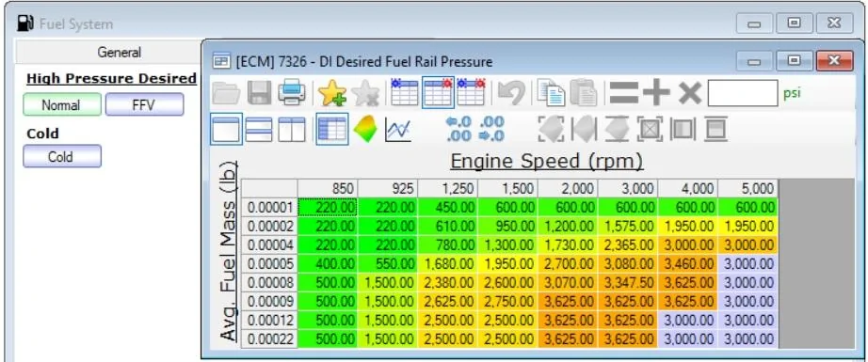Click the first grayed rotate-view icon with corner brackets
The image size is (868, 362).
(x=553, y=130)
